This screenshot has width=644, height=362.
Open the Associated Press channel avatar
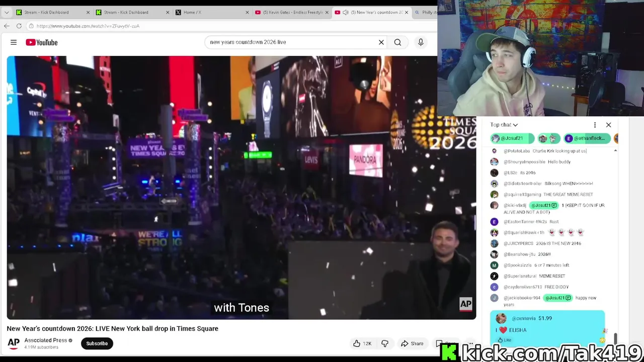tap(14, 343)
